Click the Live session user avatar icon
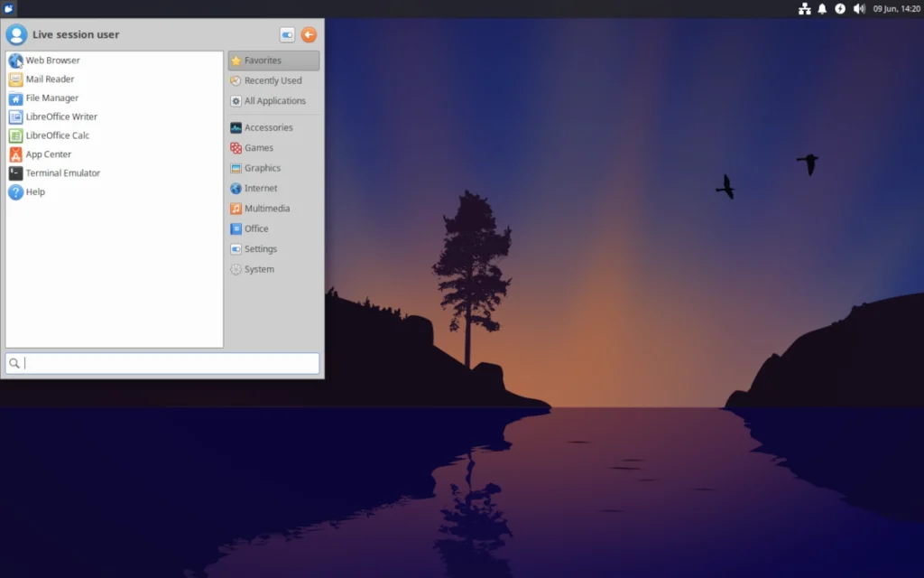 tap(16, 35)
